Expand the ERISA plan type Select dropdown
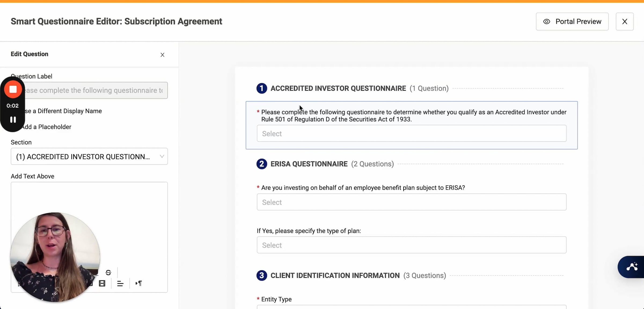The width and height of the screenshot is (644, 309). coord(411,245)
